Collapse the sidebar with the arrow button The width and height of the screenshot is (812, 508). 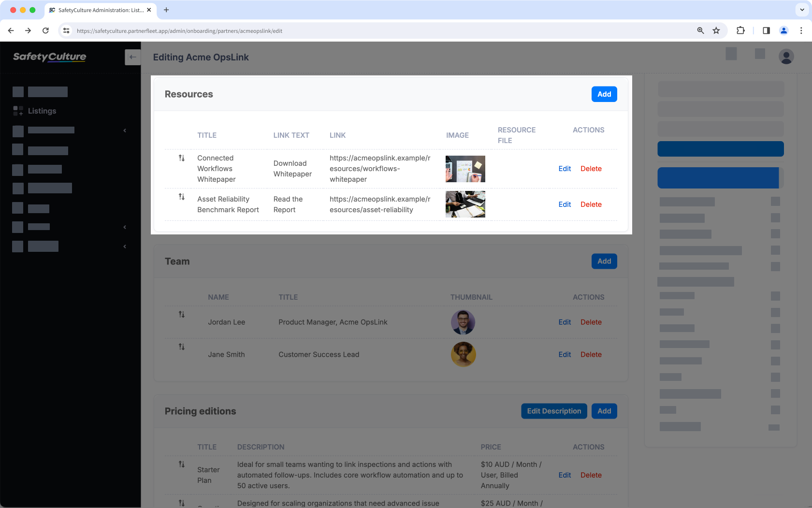[132, 57]
